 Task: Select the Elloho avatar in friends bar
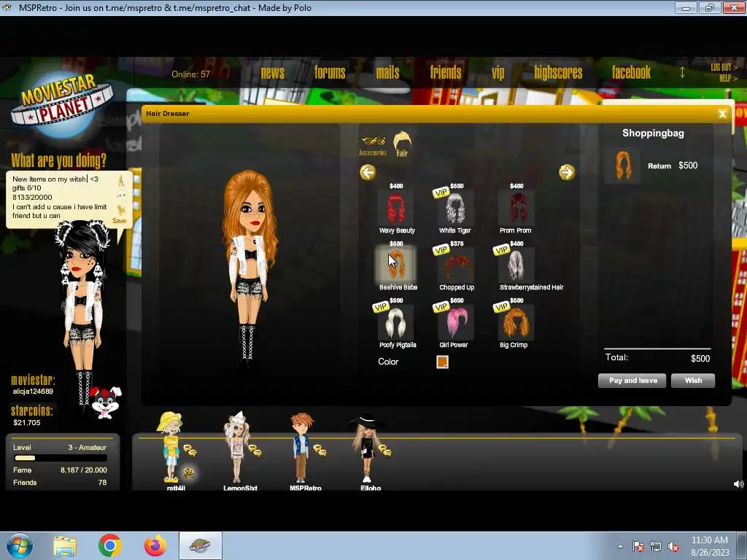(366, 448)
